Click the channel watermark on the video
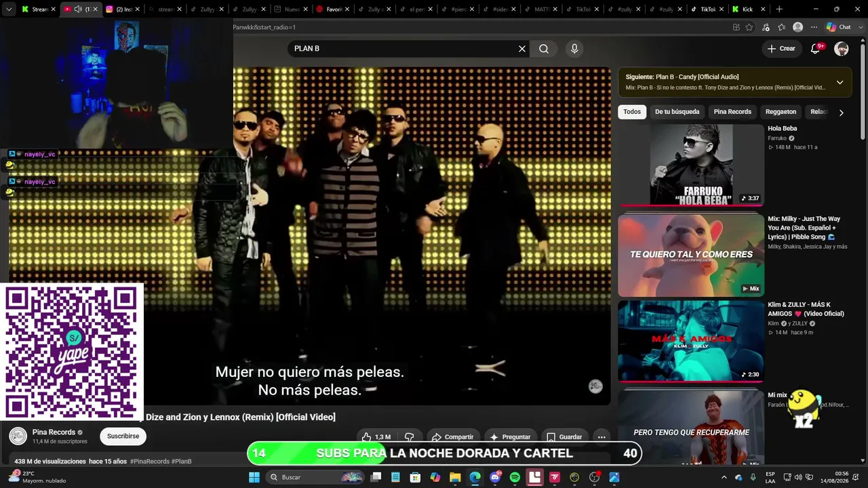 click(595, 386)
